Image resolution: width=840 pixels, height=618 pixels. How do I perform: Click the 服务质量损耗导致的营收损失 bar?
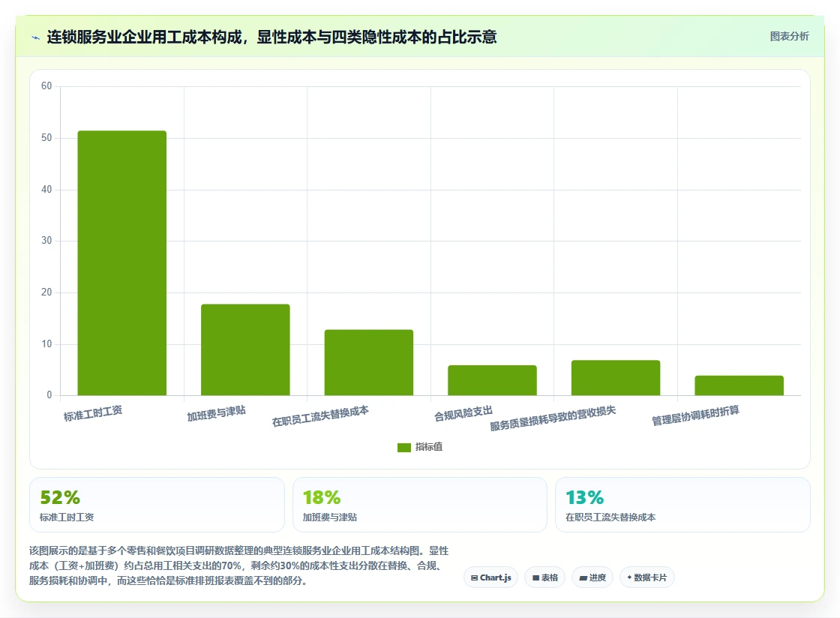pos(616,378)
